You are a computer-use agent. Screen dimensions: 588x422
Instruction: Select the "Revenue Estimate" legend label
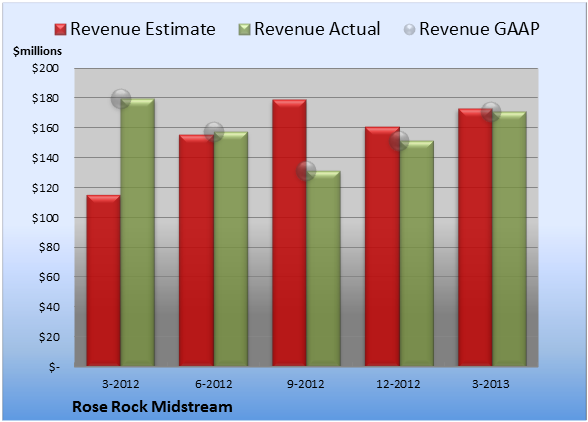(x=143, y=29)
